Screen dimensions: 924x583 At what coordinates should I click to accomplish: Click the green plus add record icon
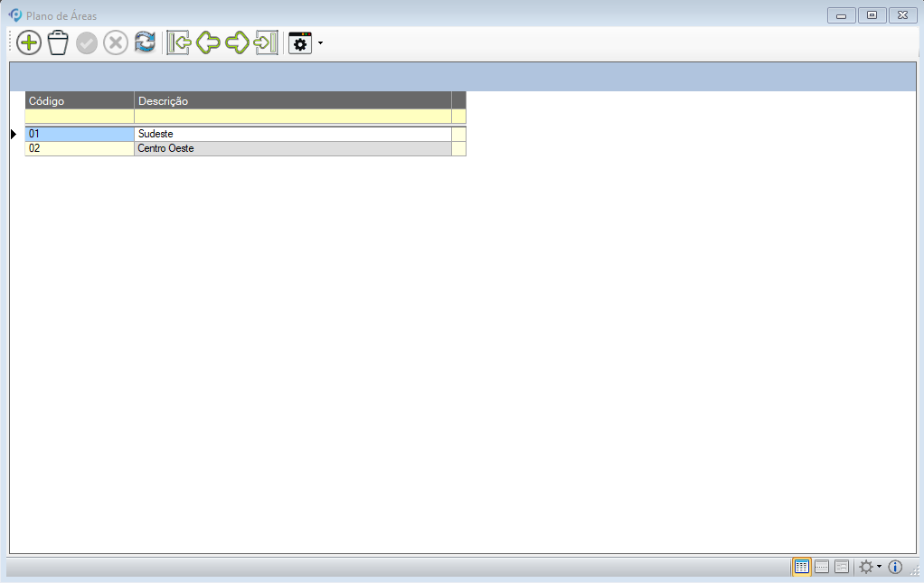[x=29, y=42]
